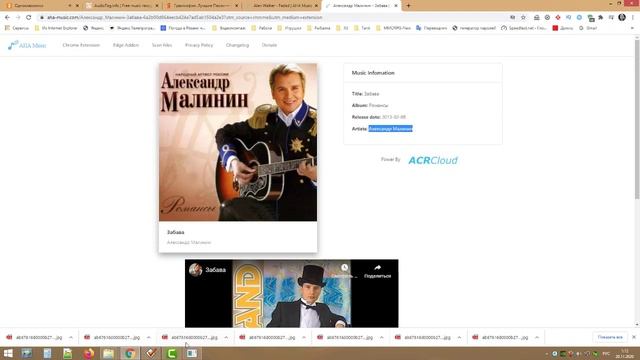Open the Changelog nav link
Viewport: 640px width, 360px height.
coord(237,45)
